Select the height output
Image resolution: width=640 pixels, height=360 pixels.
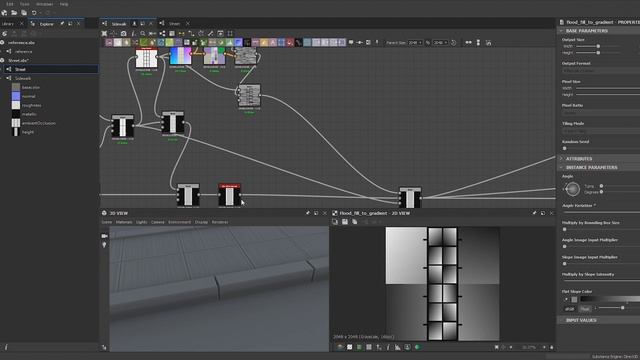point(28,132)
